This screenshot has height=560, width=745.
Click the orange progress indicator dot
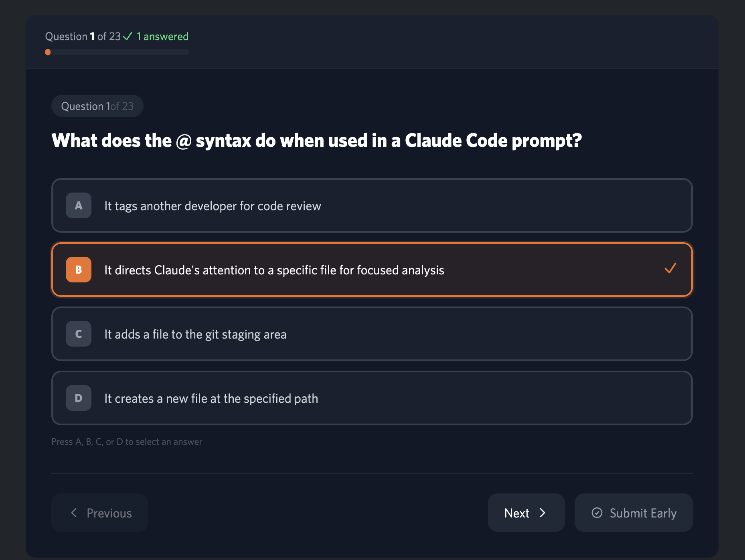pos(48,52)
